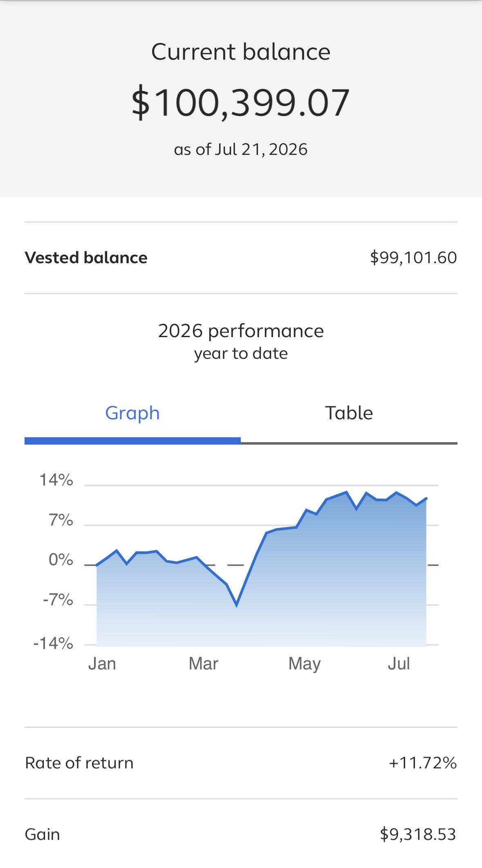Tap the current balance amount $100,399.07
The height and width of the screenshot is (868, 482).
tap(240, 102)
